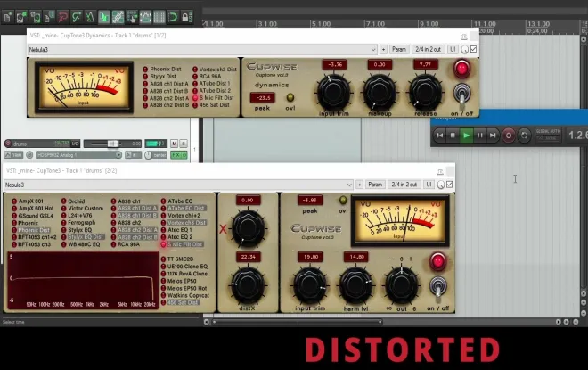Toggle auto-crossfade toolbar icon
This screenshot has width=588, height=370.
coord(104,17)
